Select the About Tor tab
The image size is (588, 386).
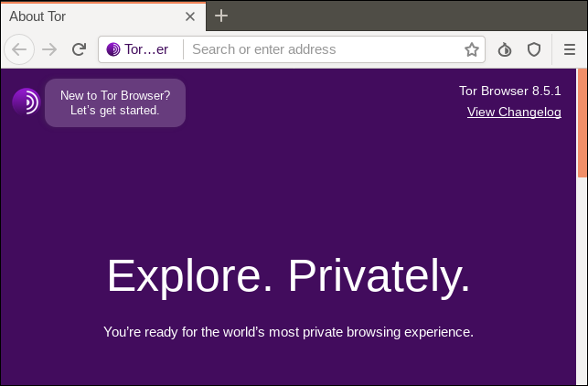pyautogui.click(x=103, y=16)
